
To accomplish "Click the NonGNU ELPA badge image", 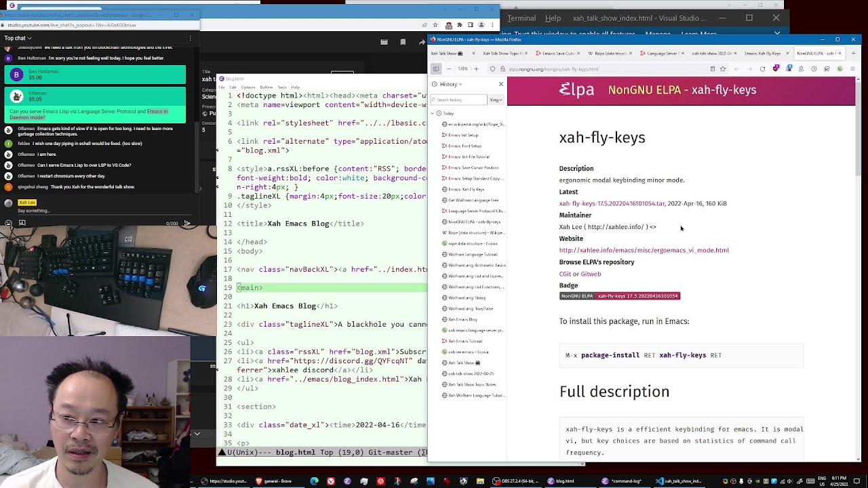I will 619,296.
